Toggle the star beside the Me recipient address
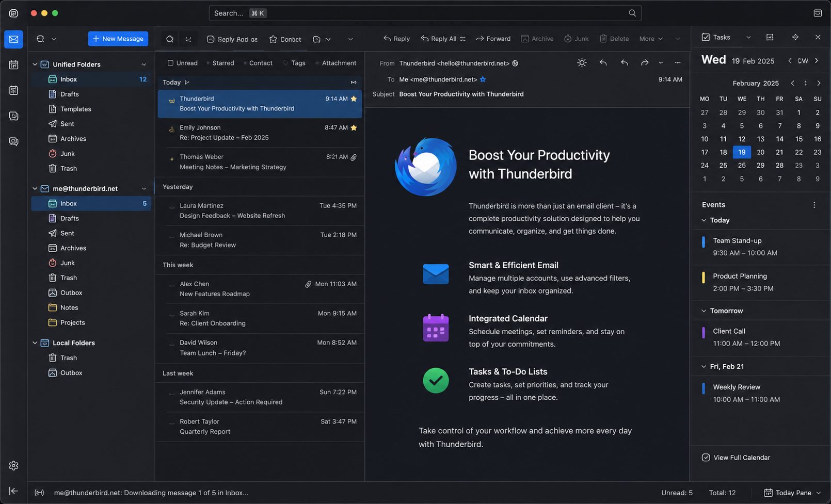 coord(483,79)
